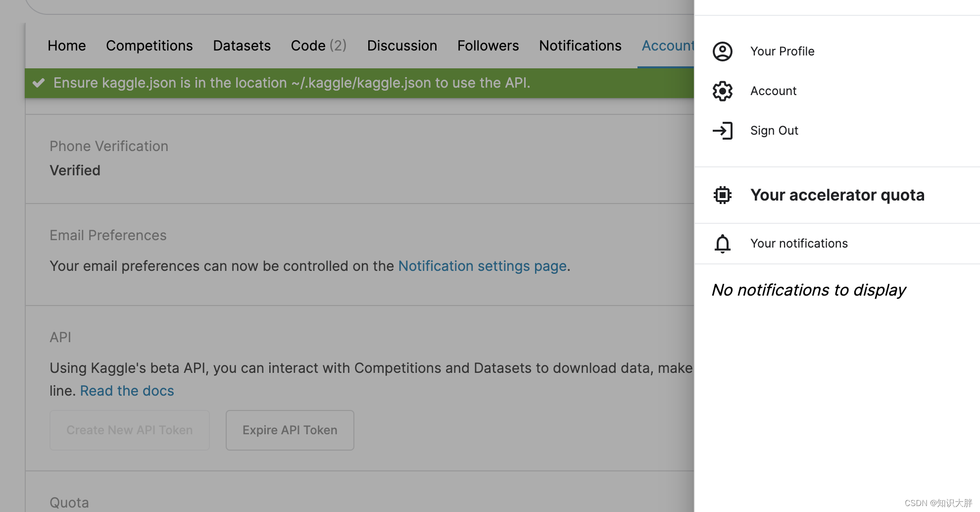Switch to the Competitions tab
The height and width of the screenshot is (512, 980).
[x=149, y=46]
